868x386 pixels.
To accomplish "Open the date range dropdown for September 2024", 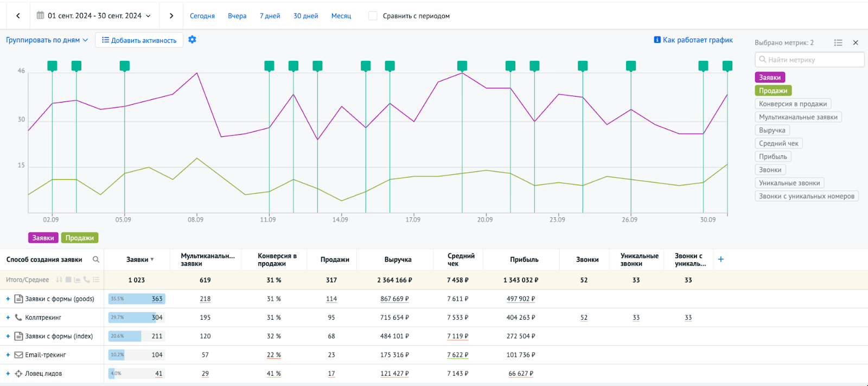I will pyautogui.click(x=94, y=16).
